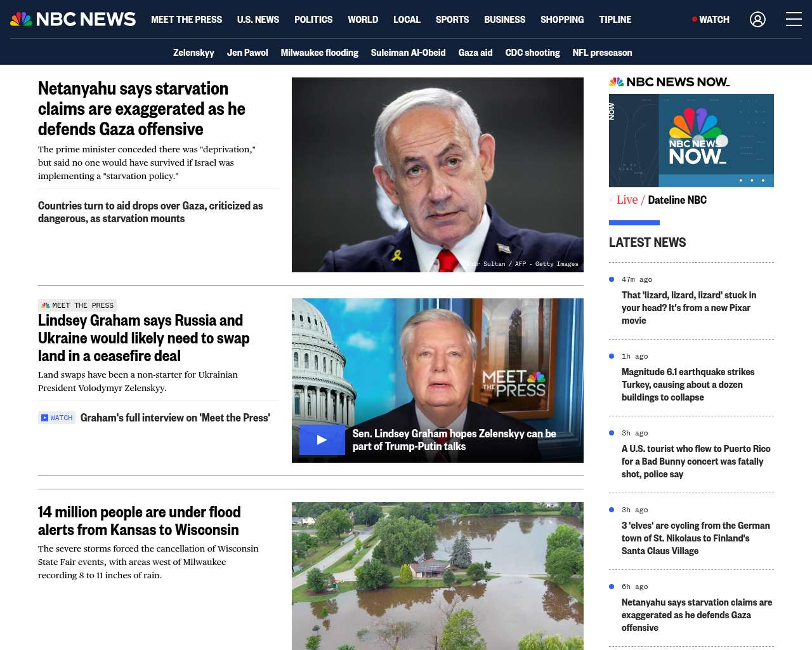Open the user account profile icon

[x=757, y=20]
